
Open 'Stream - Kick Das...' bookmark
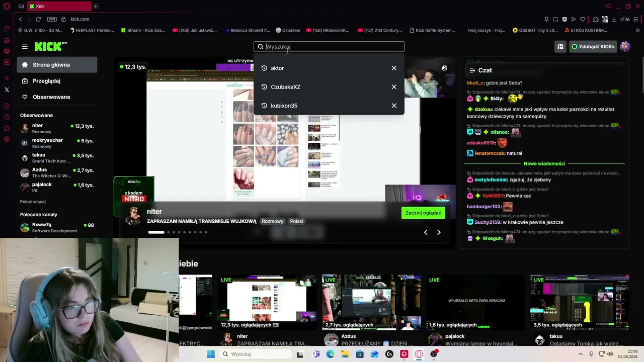click(x=143, y=30)
